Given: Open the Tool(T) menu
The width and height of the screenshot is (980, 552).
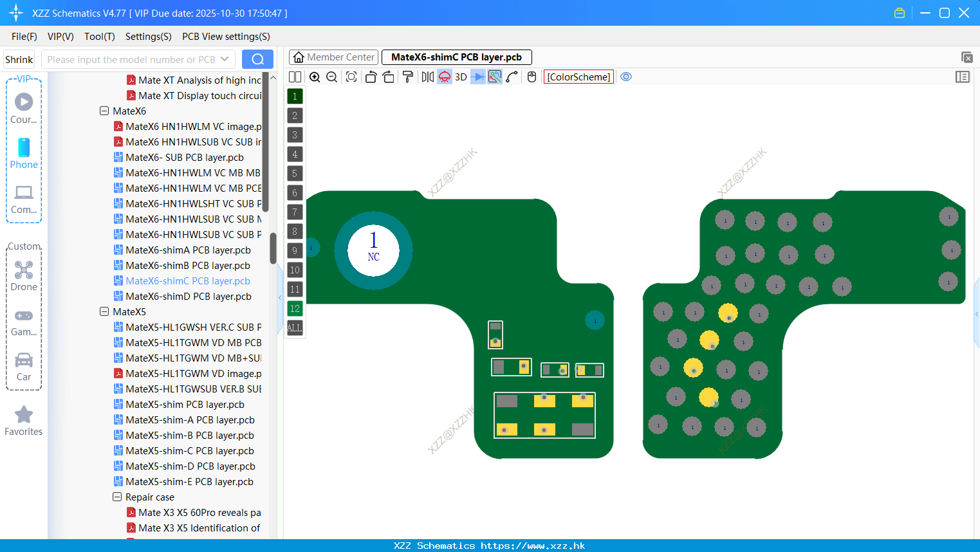Looking at the screenshot, I should point(100,37).
